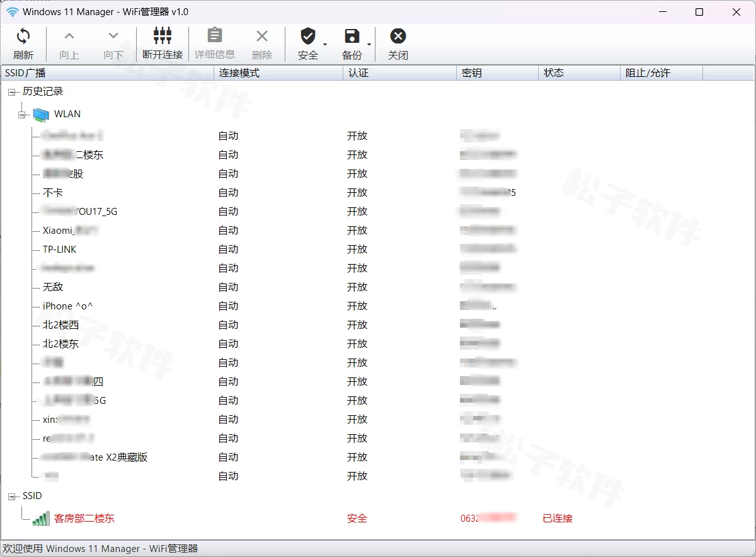756x557 pixels.
Task: Select the 无敌 network entry
Action: click(53, 287)
